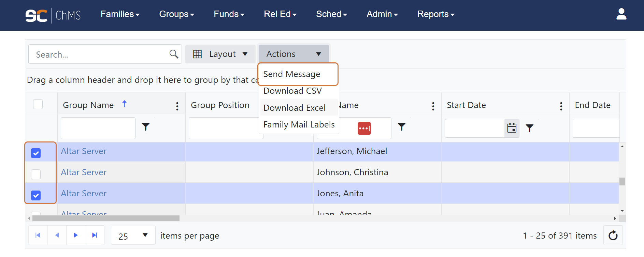Click the horizontal scrollbar thumb
Screen dimensions: 644x257
pos(106,218)
